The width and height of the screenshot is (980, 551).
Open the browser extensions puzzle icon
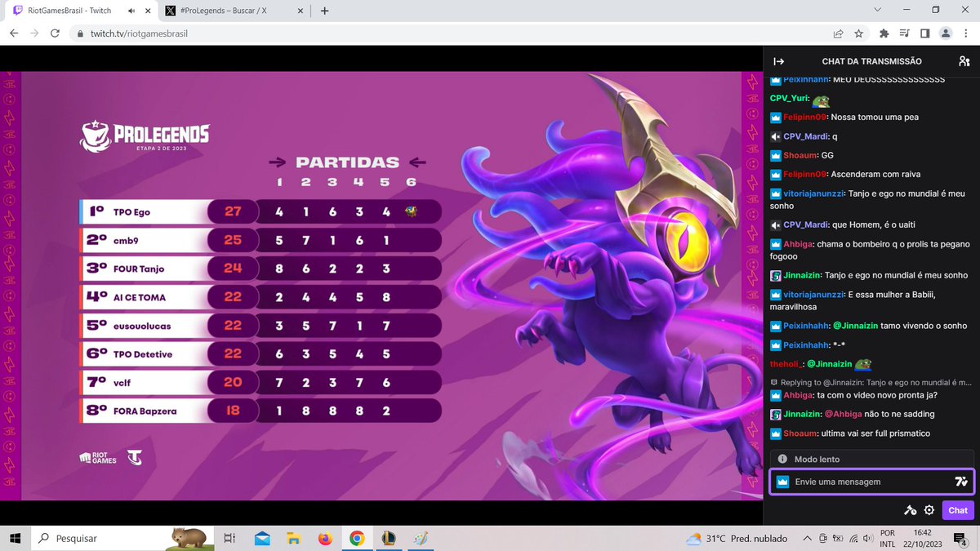pyautogui.click(x=884, y=33)
